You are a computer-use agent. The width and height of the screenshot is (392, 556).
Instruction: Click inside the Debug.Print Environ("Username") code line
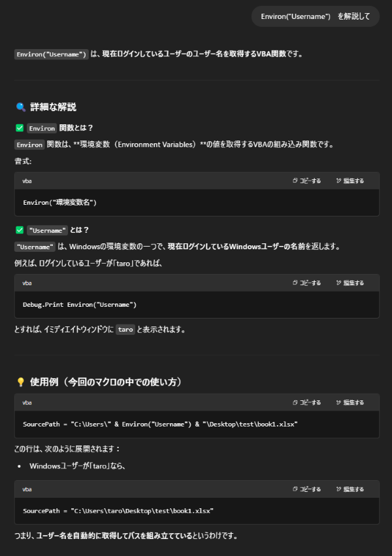click(80, 305)
